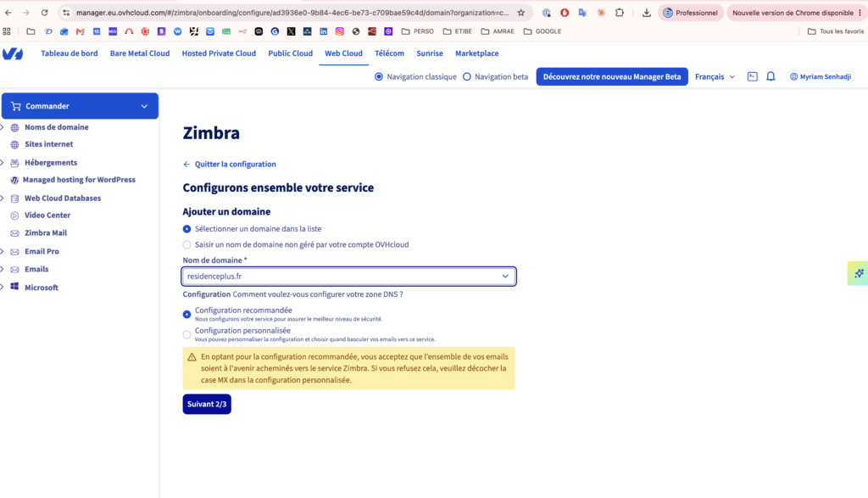Open the terminal console icon in header
Screen dimensions: 868x498
coord(753,76)
